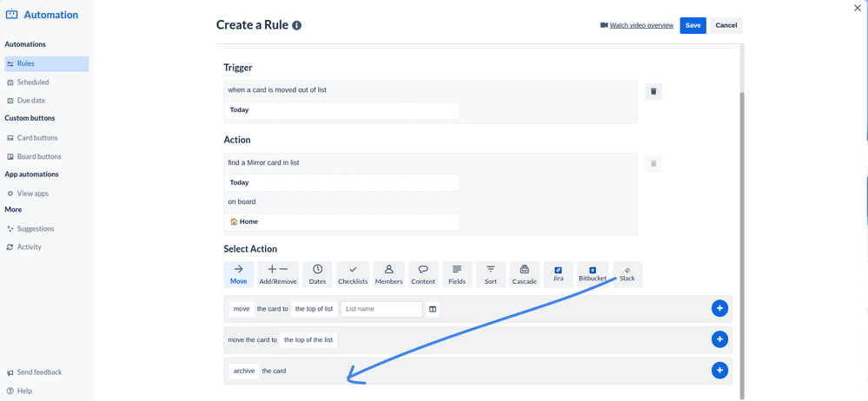868x401 pixels.
Task: Open the board picker icon beside List name
Action: (434, 309)
